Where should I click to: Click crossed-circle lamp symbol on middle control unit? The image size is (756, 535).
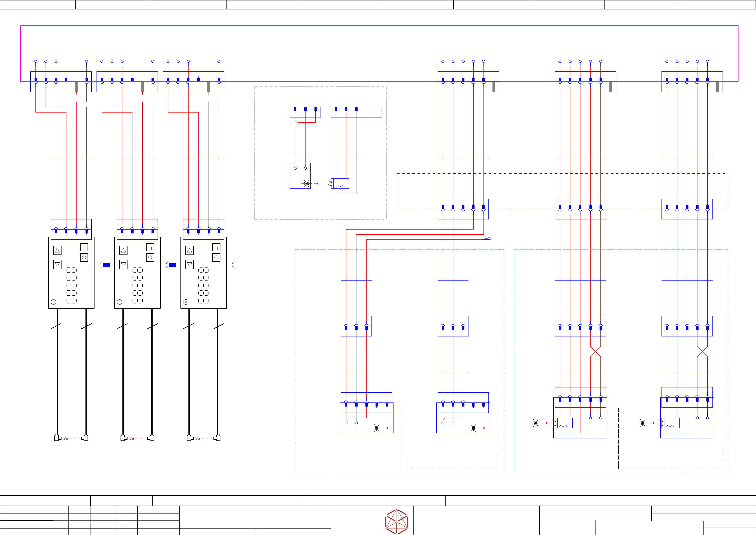pyautogui.click(x=119, y=302)
